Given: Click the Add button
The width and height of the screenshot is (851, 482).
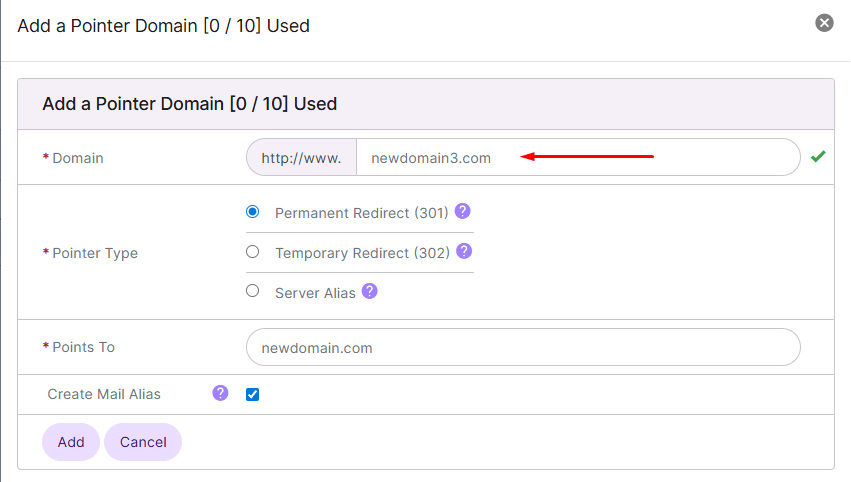Looking at the screenshot, I should [x=71, y=442].
